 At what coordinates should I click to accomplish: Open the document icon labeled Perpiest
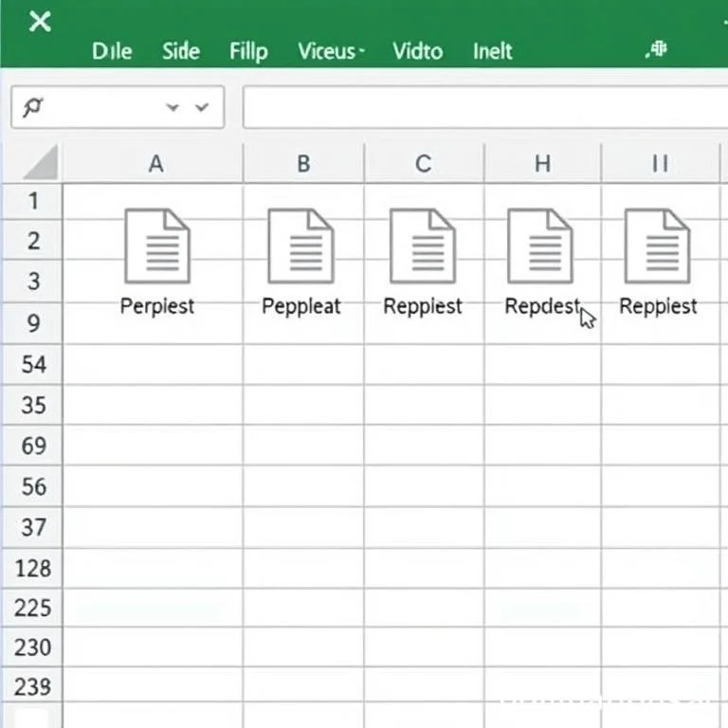coord(157,246)
